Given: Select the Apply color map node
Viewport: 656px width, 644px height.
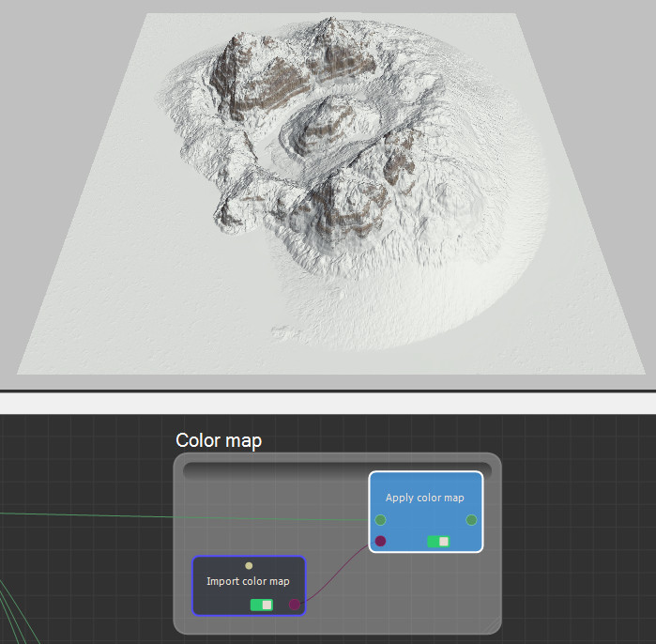Looking at the screenshot, I should (425, 498).
